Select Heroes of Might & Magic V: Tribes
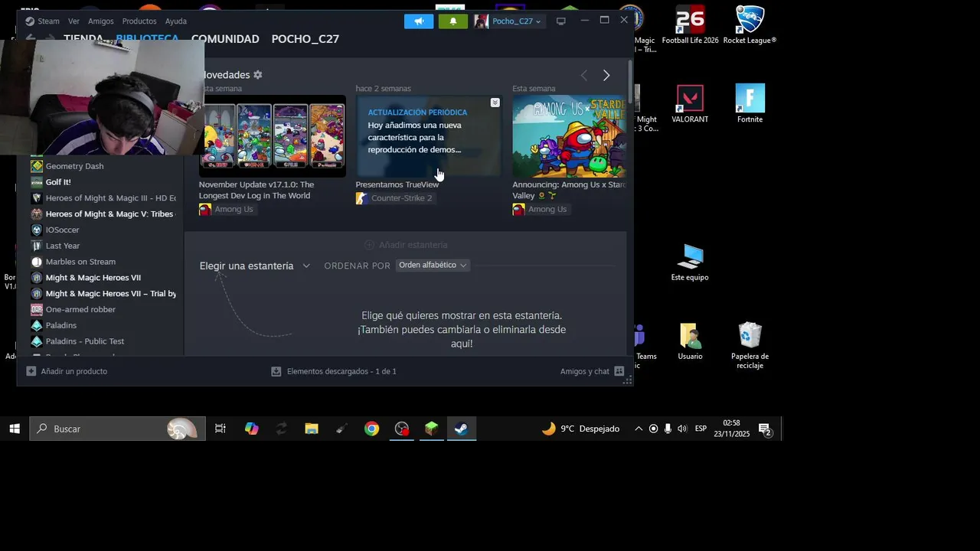Image resolution: width=980 pixels, height=551 pixels. 109,214
